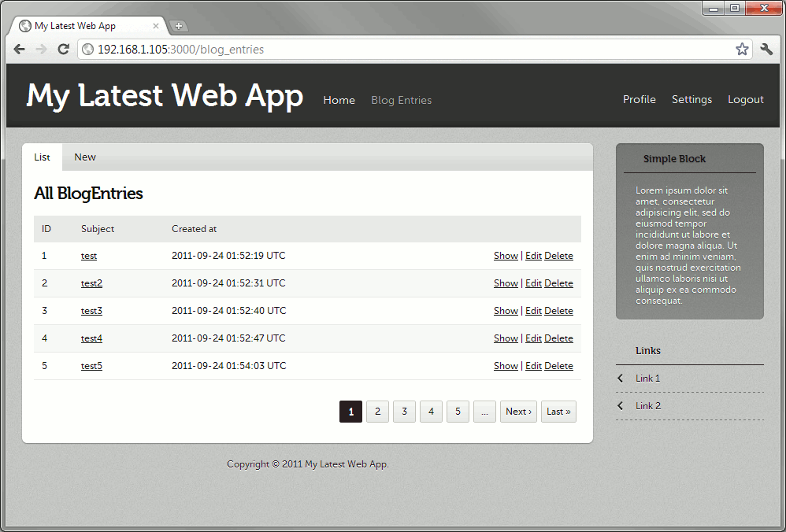This screenshot has width=786, height=532.
Task: Click the address bar URL field
Action: point(414,49)
